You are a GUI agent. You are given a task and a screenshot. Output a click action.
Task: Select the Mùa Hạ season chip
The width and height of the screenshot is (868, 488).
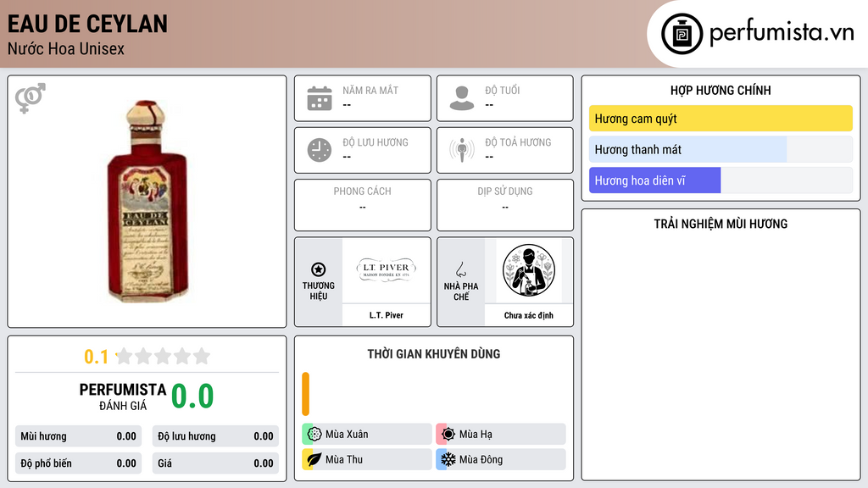click(501, 435)
